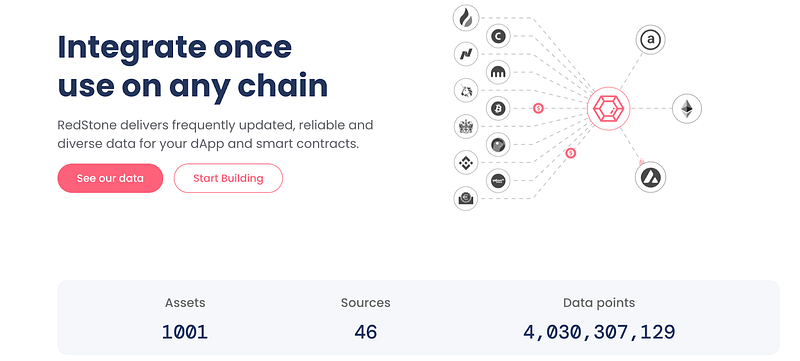The image size is (800, 361).
Task: Select the Ethereum chain icon
Action: coord(687,109)
